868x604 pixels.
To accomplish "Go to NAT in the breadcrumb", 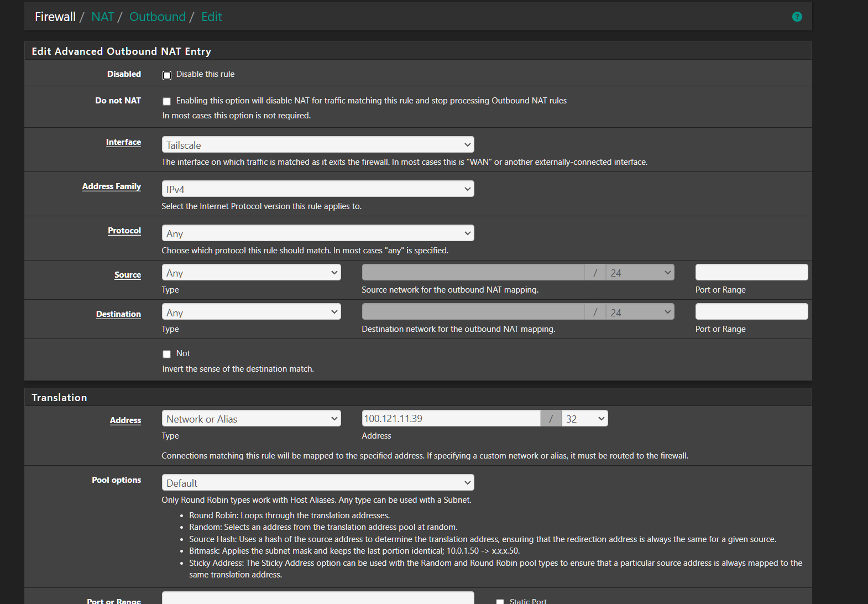I will pos(103,17).
